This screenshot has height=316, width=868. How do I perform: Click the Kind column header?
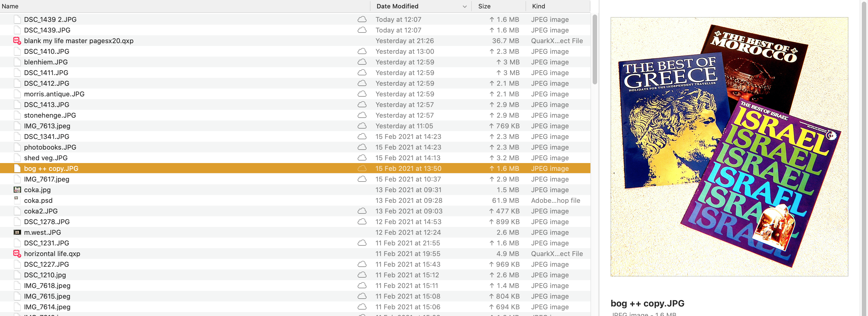[x=538, y=6]
